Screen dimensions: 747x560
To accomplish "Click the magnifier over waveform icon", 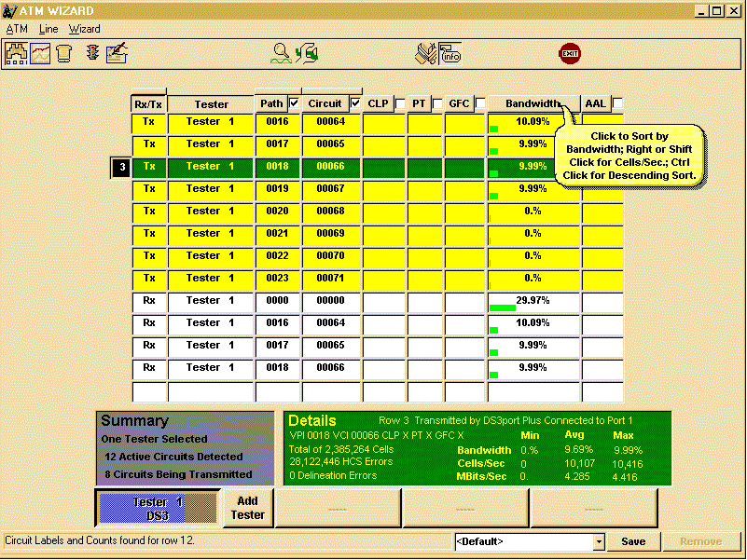I will point(281,53).
